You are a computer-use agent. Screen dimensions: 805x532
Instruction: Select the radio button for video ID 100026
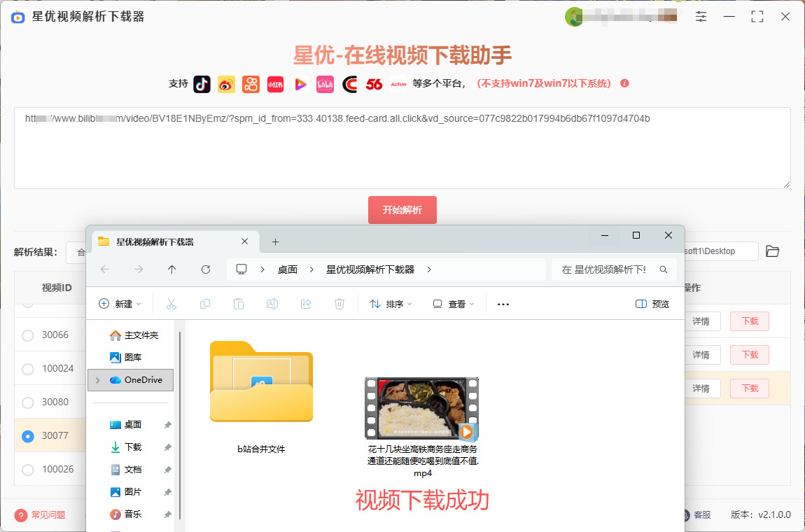tap(28, 470)
